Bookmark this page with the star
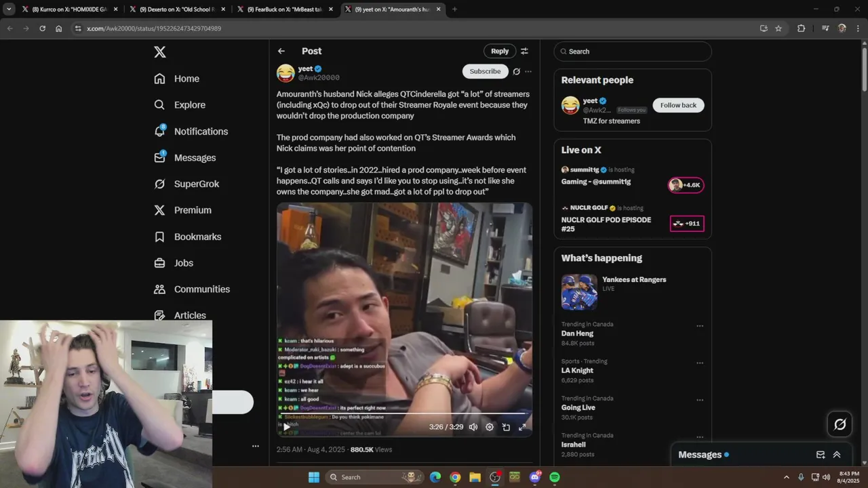The height and width of the screenshot is (488, 868). point(778,28)
